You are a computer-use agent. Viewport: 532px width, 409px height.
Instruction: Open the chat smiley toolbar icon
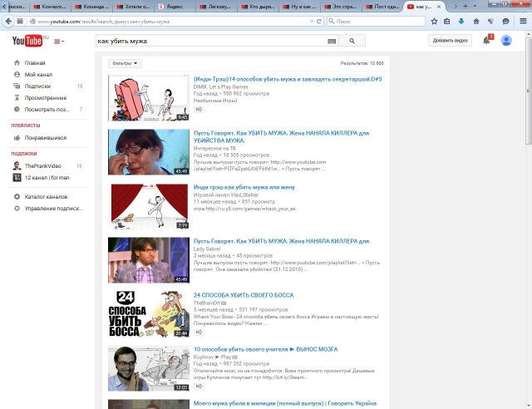tap(505, 21)
